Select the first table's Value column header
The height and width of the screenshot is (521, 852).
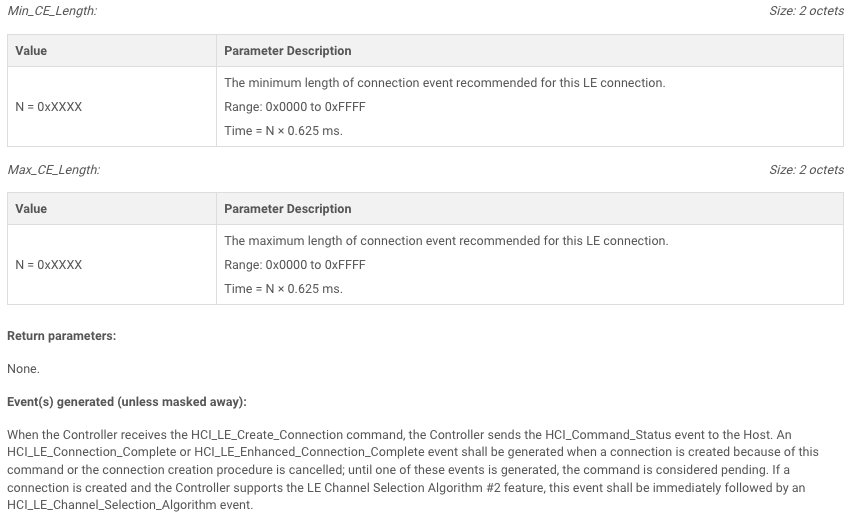(31, 51)
